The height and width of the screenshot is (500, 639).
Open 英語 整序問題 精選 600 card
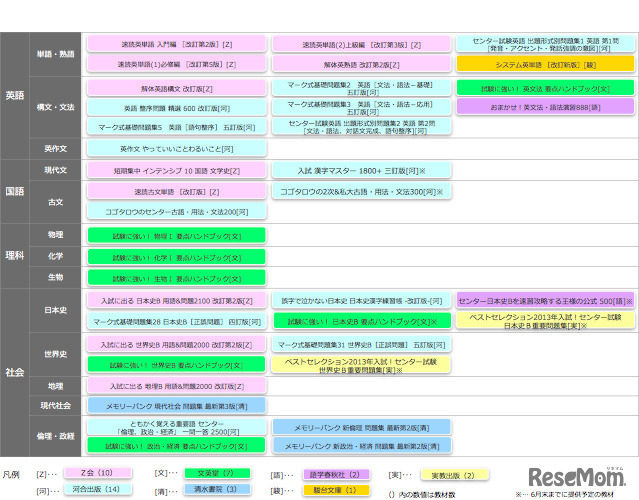click(x=176, y=108)
